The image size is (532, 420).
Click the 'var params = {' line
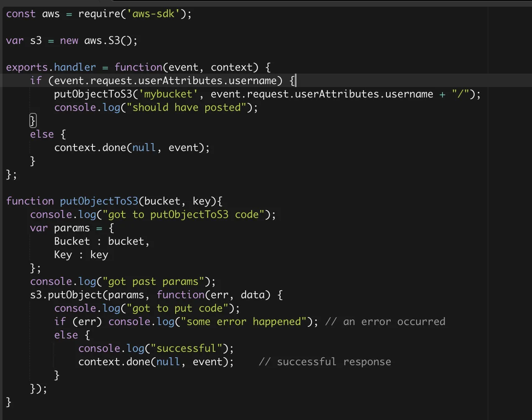[72, 228]
